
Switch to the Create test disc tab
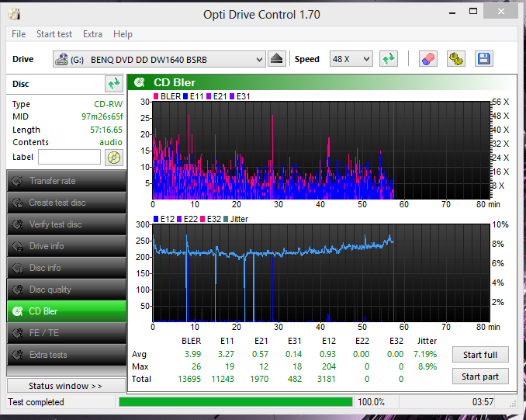pos(67,203)
